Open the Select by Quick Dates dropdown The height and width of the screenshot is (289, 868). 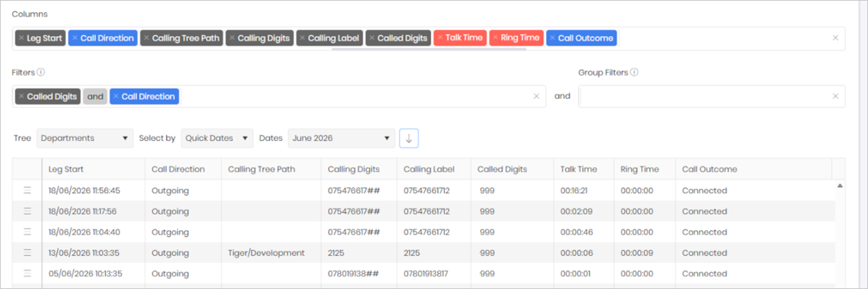click(217, 138)
